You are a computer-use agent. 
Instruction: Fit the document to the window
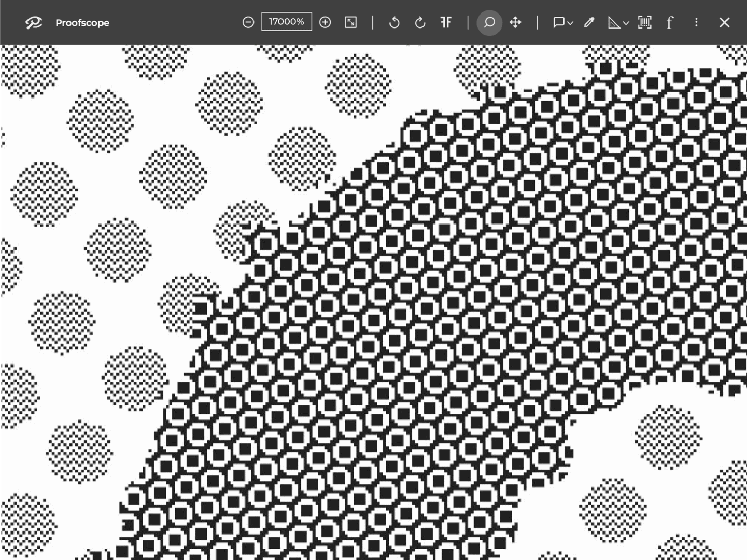click(351, 22)
